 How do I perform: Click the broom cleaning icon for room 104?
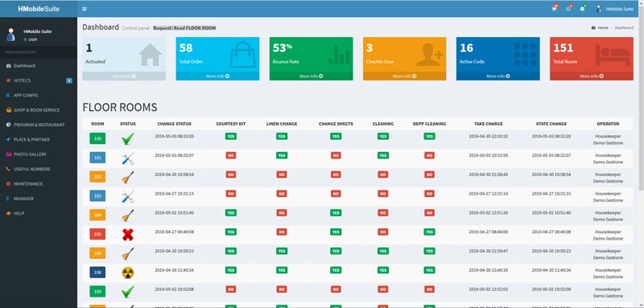[x=128, y=216]
